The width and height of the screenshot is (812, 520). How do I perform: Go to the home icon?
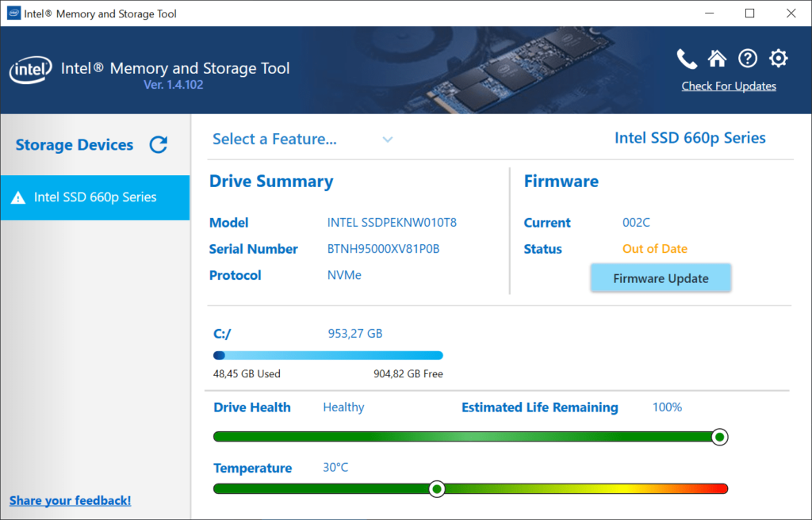click(x=717, y=59)
